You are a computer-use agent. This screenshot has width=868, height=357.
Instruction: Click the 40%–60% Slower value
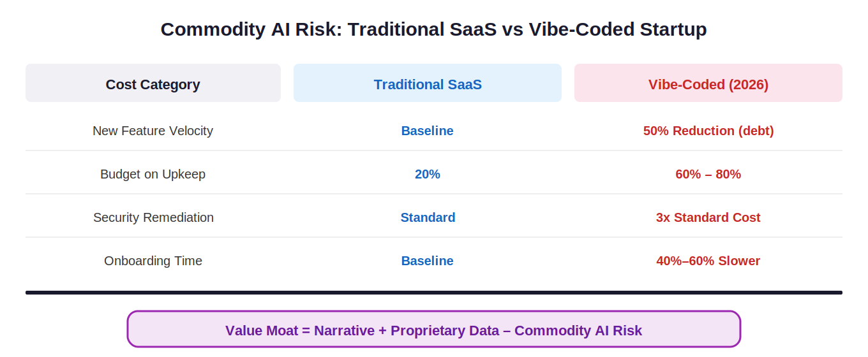point(708,261)
